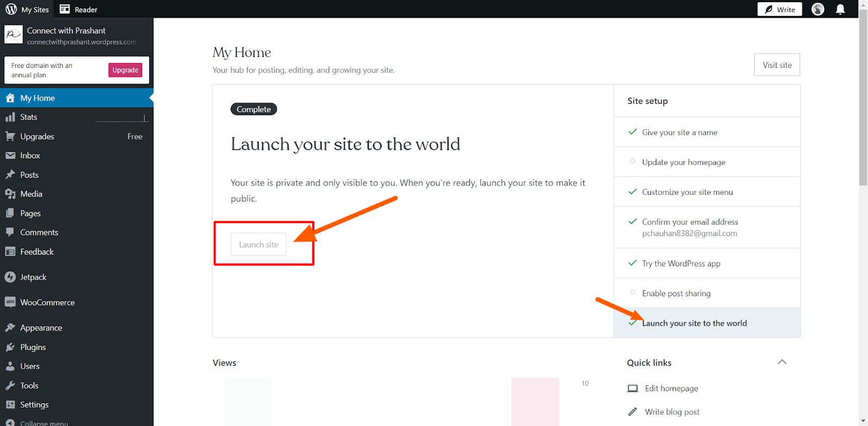
Task: Open the Users menu item
Action: click(x=76, y=366)
